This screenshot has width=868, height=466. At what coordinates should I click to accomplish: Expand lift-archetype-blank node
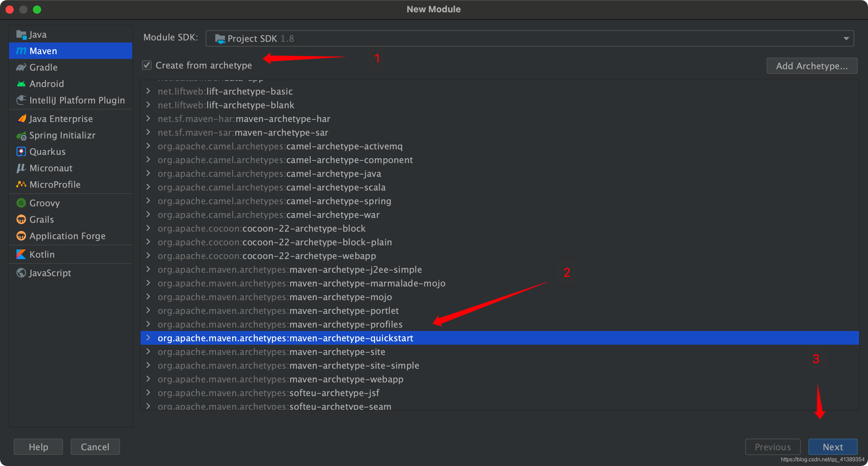tap(148, 105)
